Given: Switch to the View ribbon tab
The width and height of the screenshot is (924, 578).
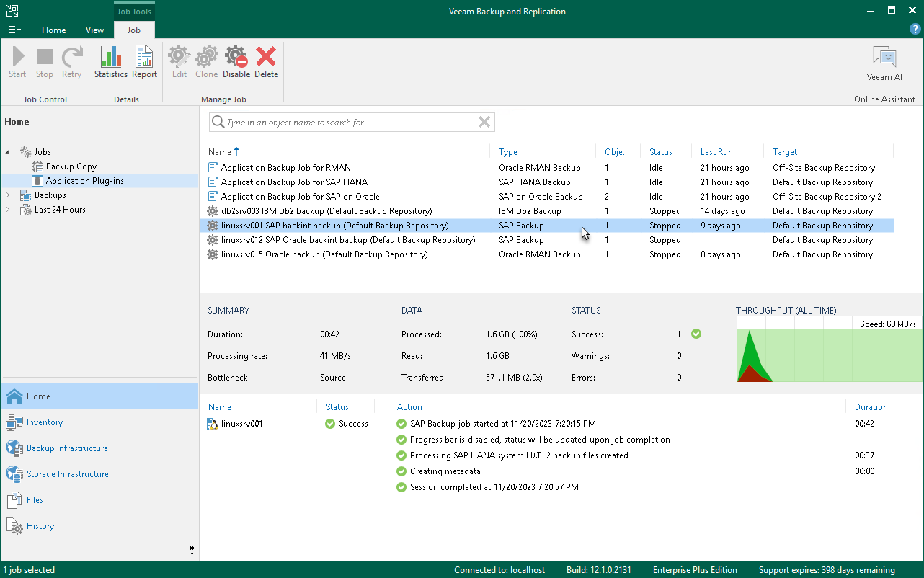Looking at the screenshot, I should coord(94,30).
